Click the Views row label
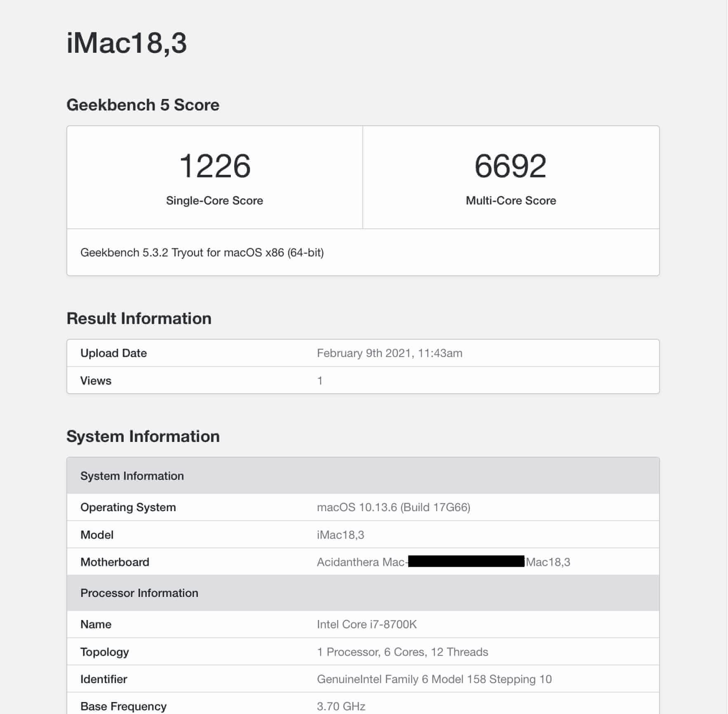Image resolution: width=728 pixels, height=714 pixels. pyautogui.click(x=96, y=380)
